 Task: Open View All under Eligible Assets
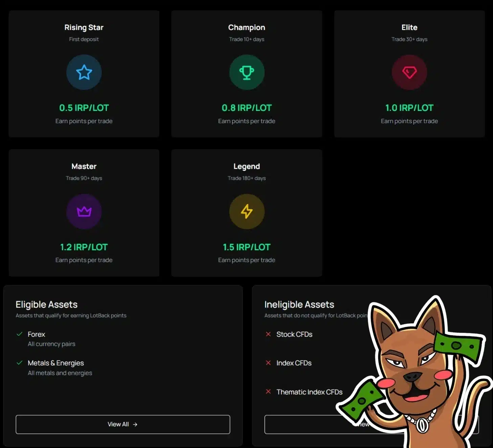118,424
